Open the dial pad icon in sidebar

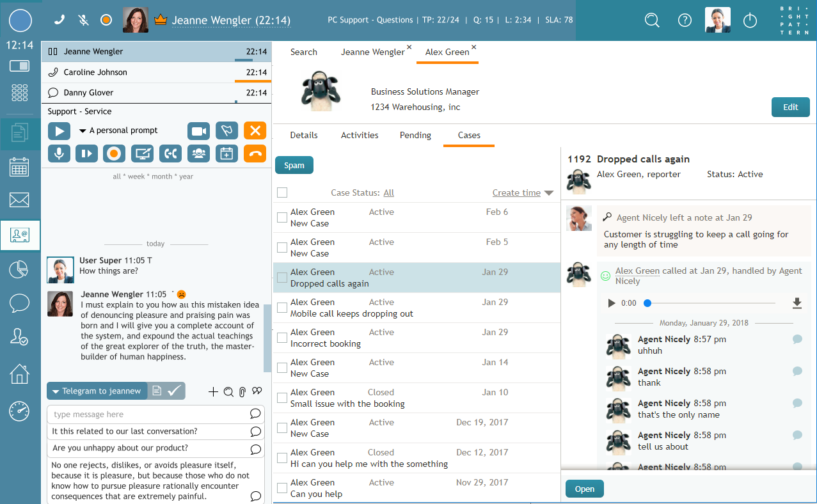(20, 93)
